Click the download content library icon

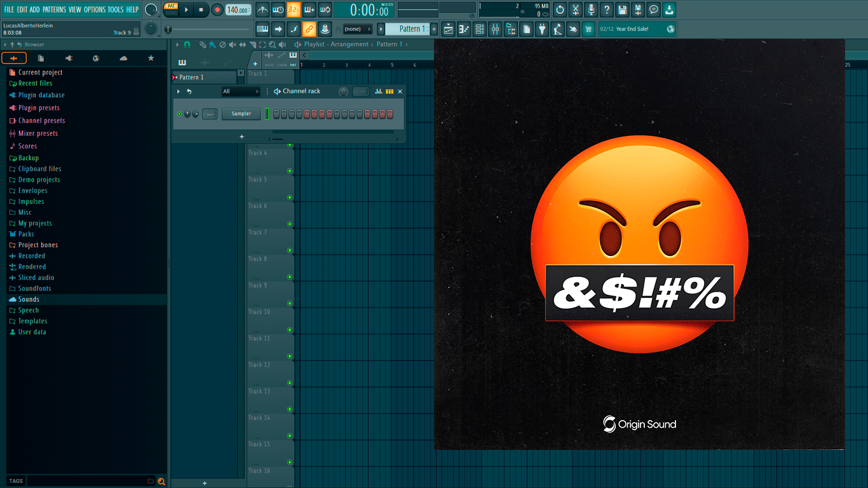tap(669, 10)
